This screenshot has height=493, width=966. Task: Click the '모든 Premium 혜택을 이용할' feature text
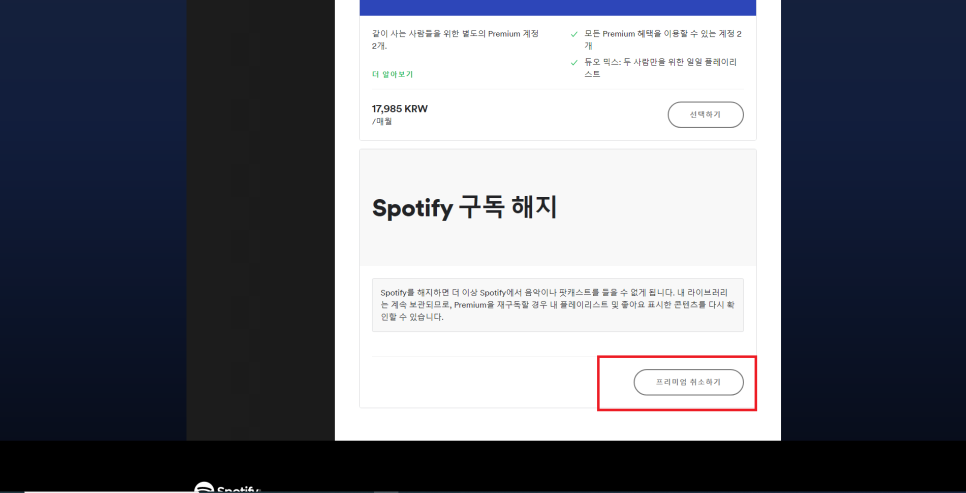click(x=663, y=40)
